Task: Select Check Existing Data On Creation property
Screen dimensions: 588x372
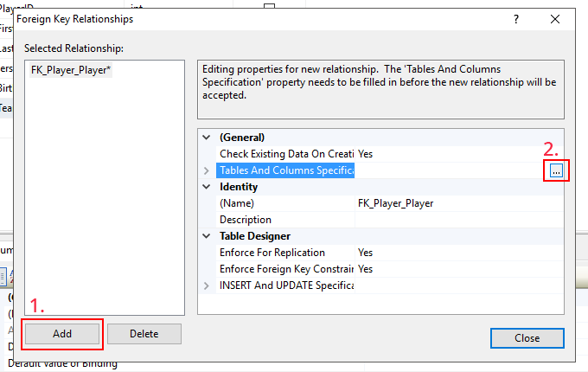Action: coord(285,154)
